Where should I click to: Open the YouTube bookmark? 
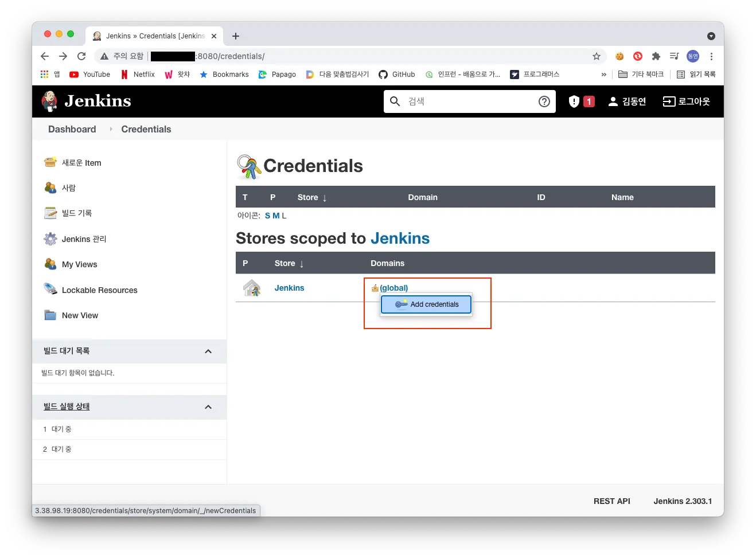[x=89, y=75]
